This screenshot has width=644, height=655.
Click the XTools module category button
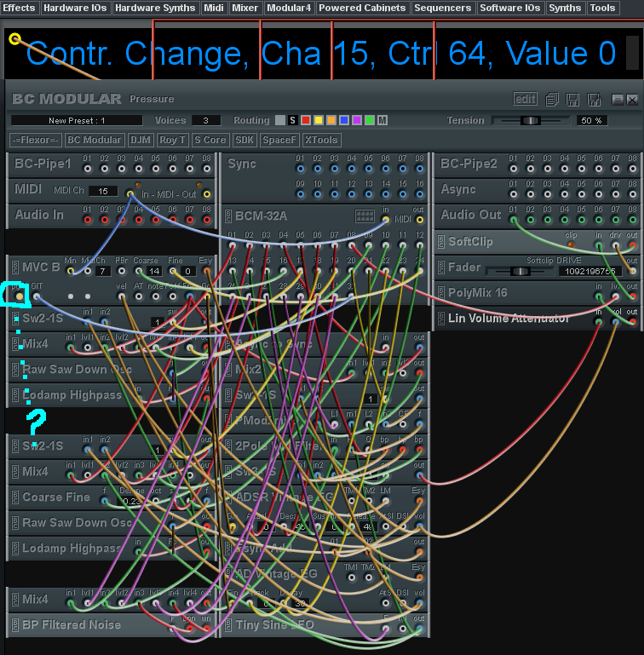click(321, 140)
